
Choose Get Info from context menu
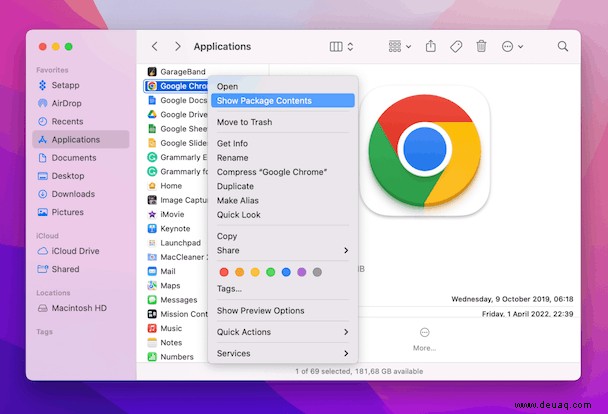click(283, 143)
